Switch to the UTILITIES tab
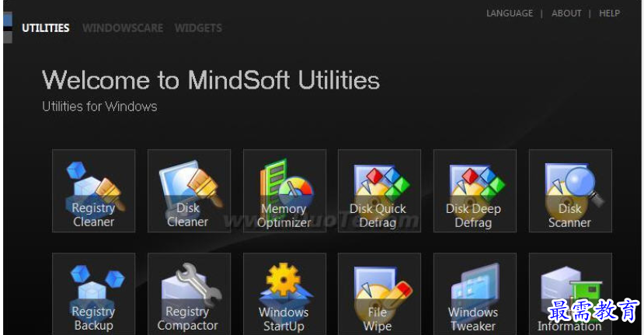Viewport: 644px width, 335px height. point(46,28)
